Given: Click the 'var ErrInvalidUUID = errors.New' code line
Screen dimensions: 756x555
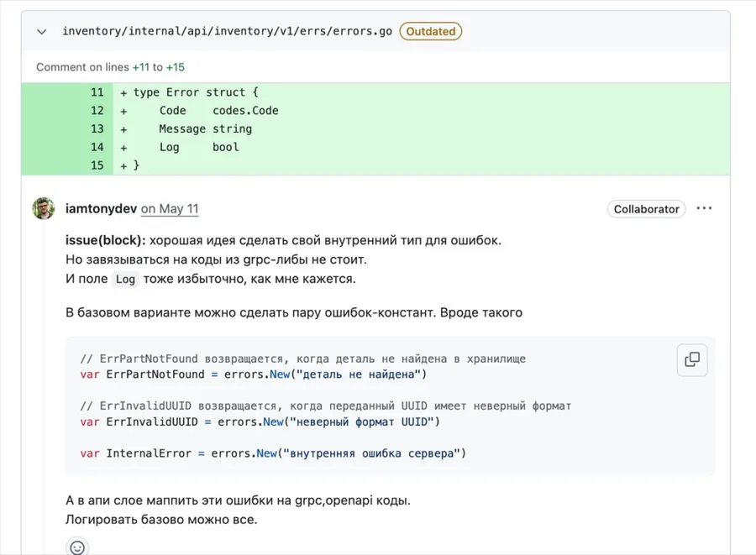Looking at the screenshot, I should click(x=260, y=421).
